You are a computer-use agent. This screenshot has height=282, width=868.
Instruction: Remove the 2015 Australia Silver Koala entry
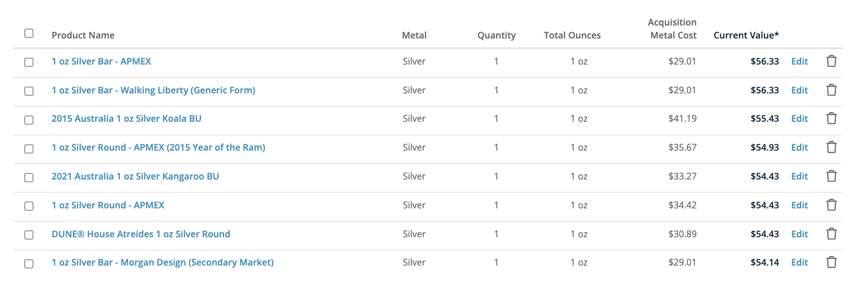click(831, 118)
